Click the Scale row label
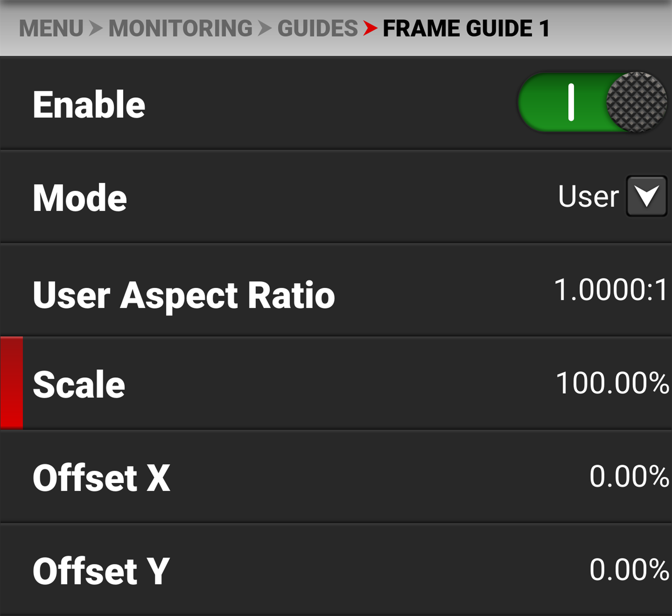672x616 pixels. [x=79, y=384]
